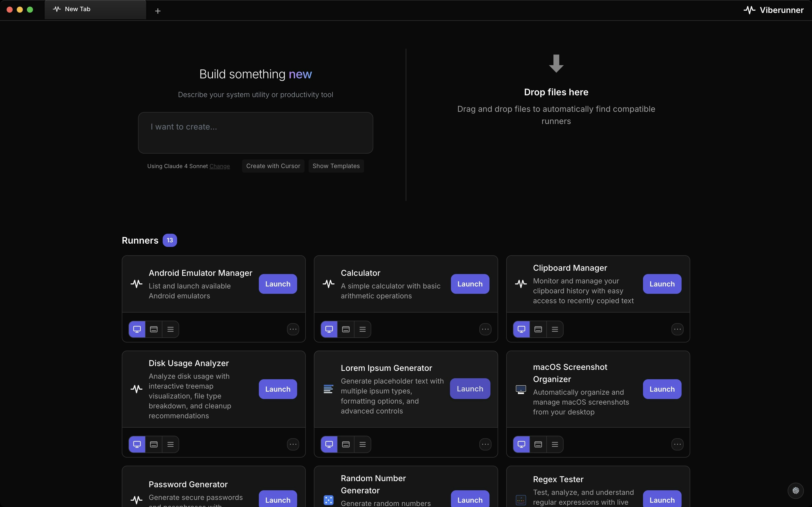Open the Lorem Ipsum Generator ellipsis menu
812x507 pixels.
(485, 444)
